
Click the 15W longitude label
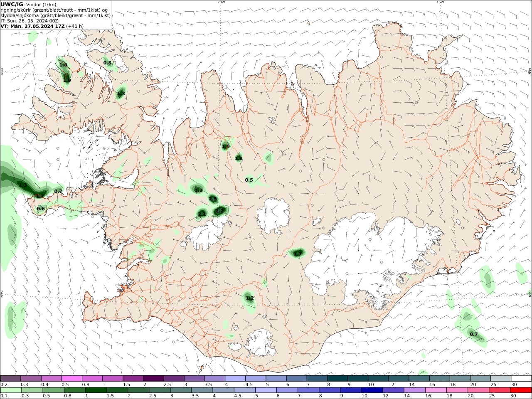coord(440,2)
